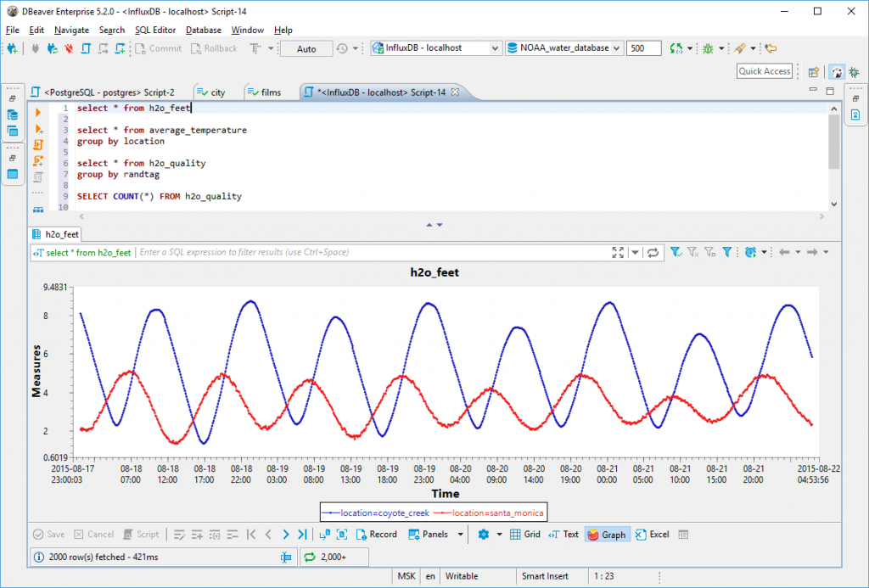Toggle the Panels button
The image size is (869, 588).
428,535
